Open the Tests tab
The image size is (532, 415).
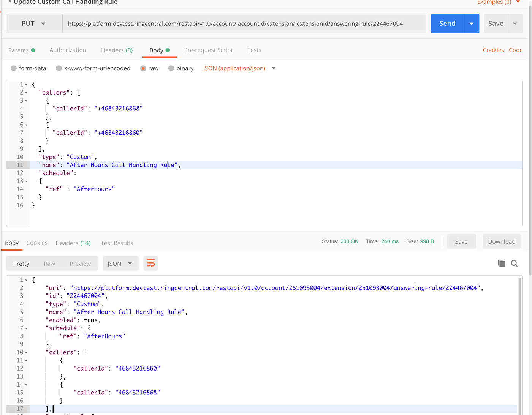pyautogui.click(x=254, y=50)
